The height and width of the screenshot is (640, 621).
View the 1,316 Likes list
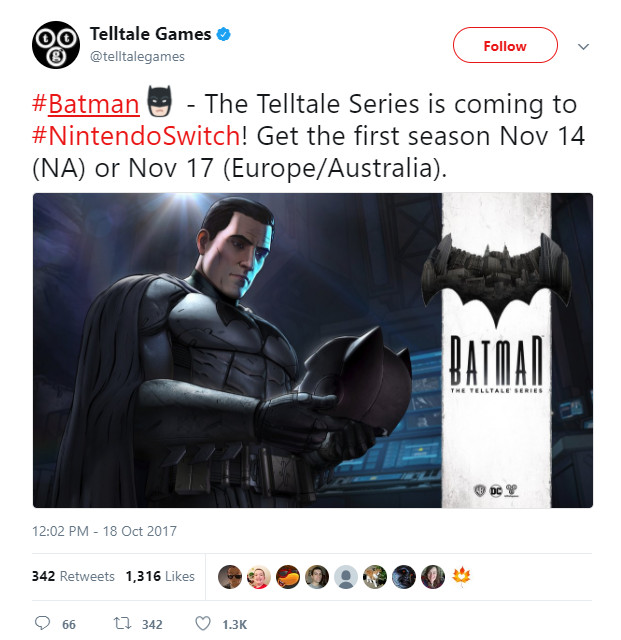tap(160, 576)
